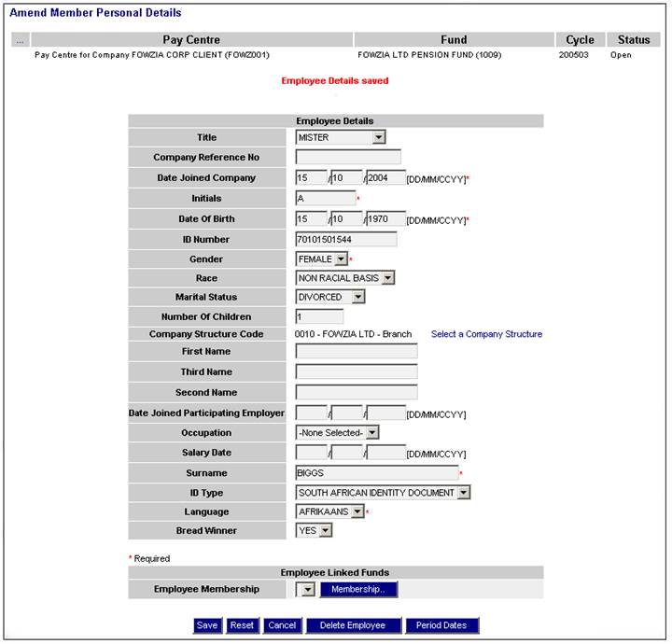Open Period Dates
Viewport: 672px width, 644px height.
(x=442, y=625)
